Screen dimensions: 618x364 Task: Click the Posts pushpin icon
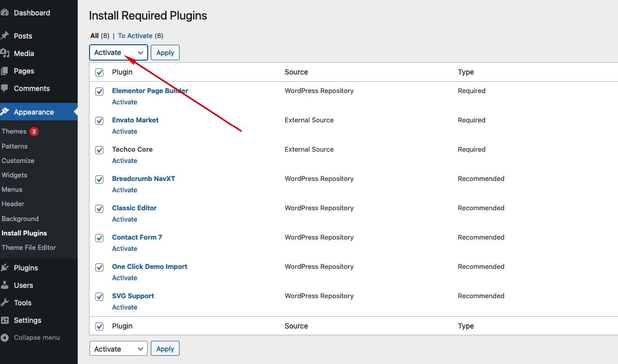pyautogui.click(x=5, y=36)
